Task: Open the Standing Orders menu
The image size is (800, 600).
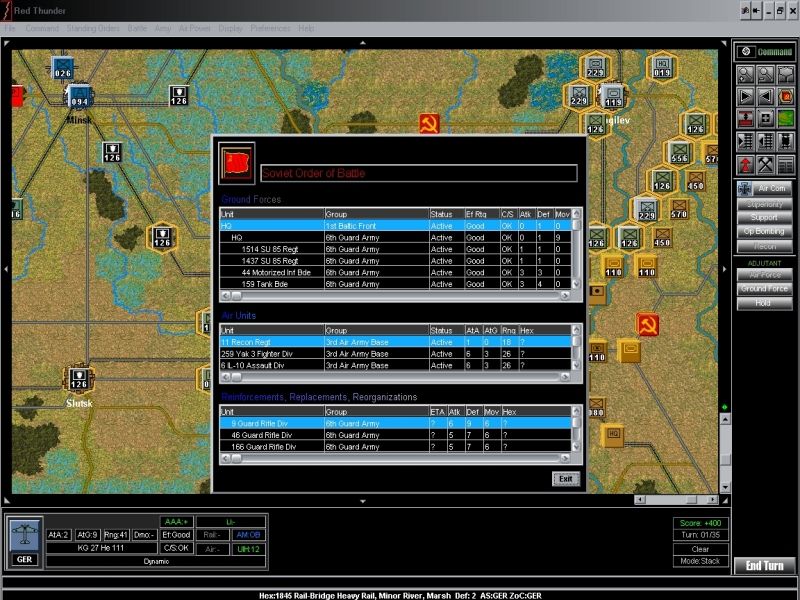Action: pyautogui.click(x=94, y=28)
